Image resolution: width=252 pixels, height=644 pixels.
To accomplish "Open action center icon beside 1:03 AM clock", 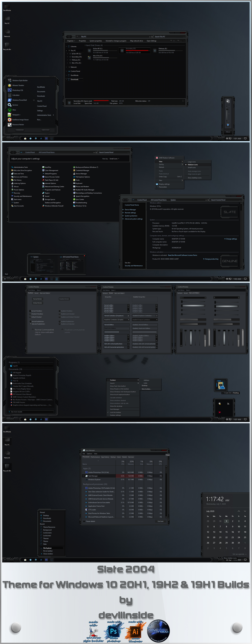I will 245,279.
